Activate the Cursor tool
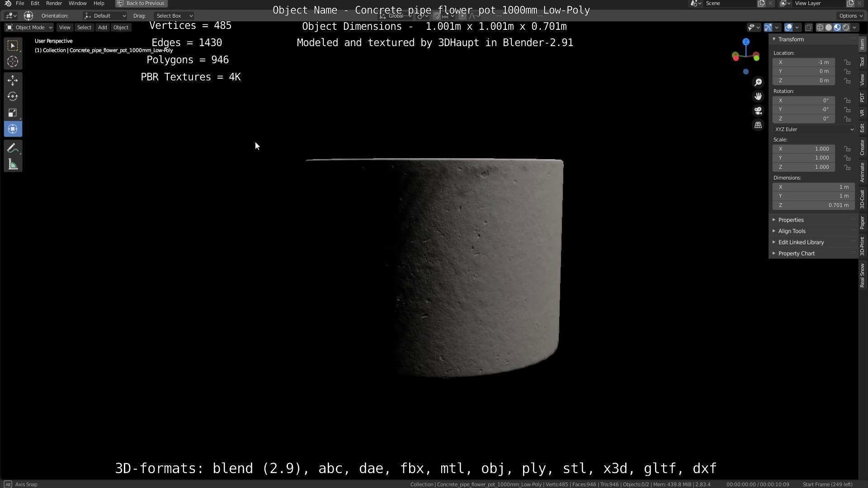 (x=13, y=61)
